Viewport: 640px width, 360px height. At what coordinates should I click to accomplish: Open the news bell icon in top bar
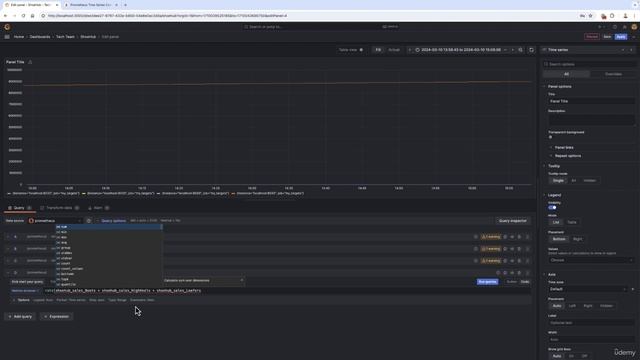[624, 27]
